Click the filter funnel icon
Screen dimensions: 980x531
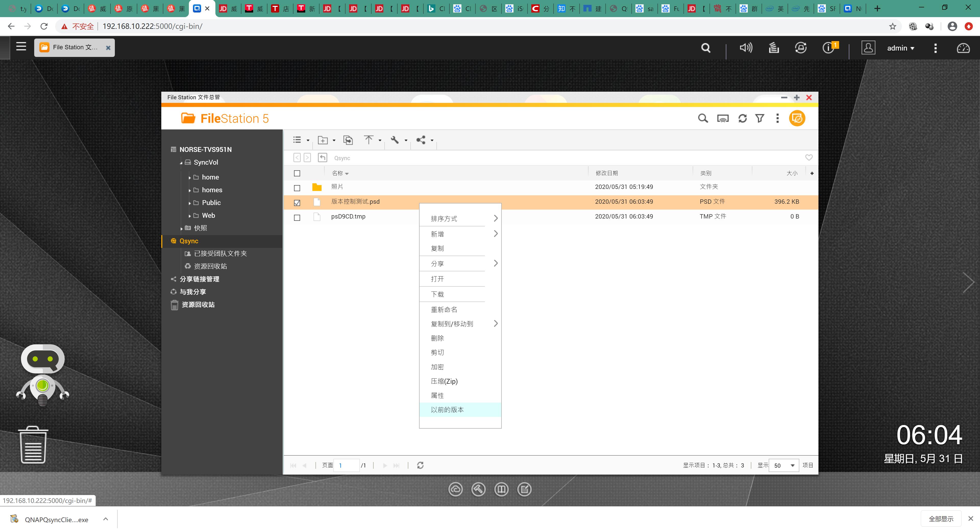760,118
